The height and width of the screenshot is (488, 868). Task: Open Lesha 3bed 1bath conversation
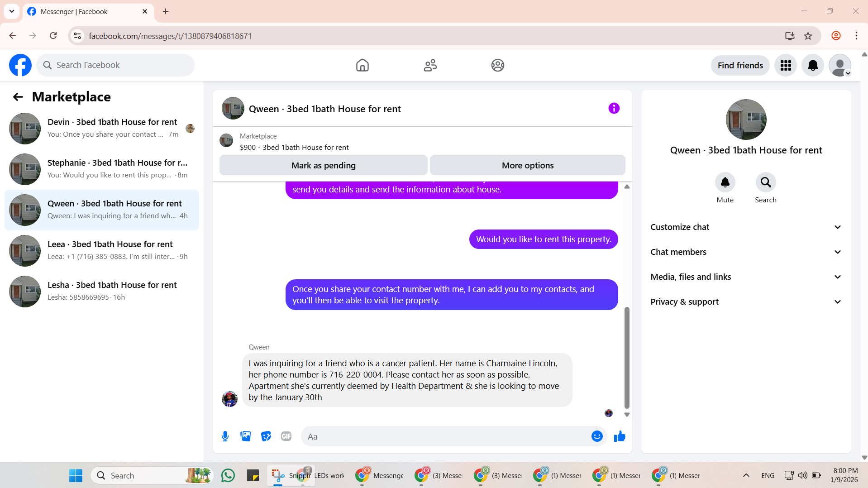coord(102,292)
